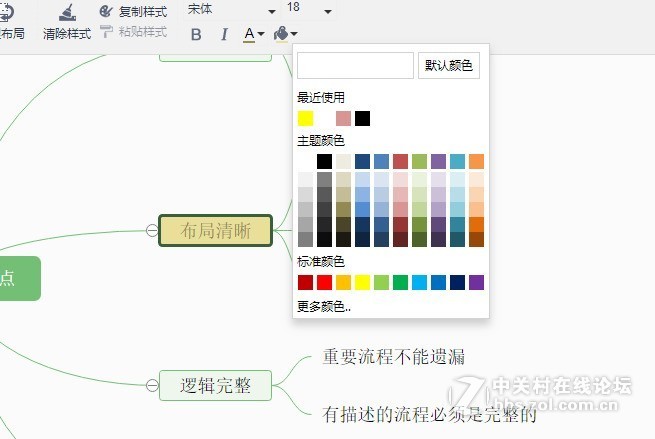The height and width of the screenshot is (439, 655).
Task: Select light green standard color
Action: pyautogui.click(x=381, y=282)
